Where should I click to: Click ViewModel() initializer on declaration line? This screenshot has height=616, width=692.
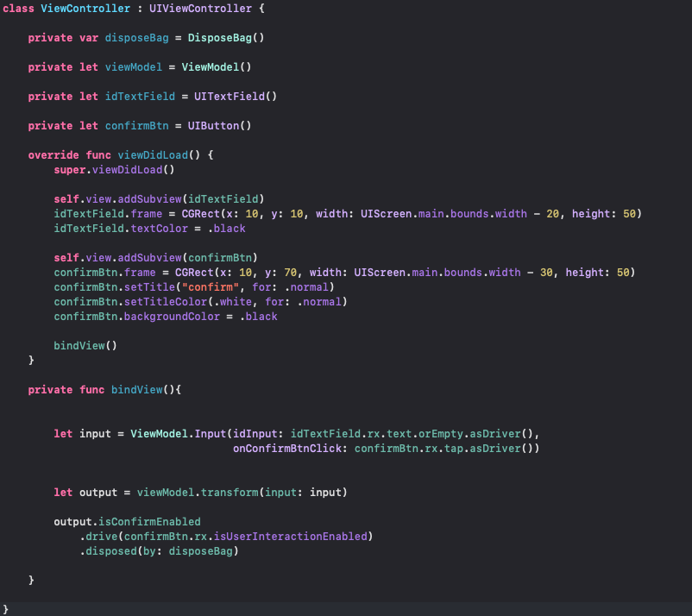(217, 67)
